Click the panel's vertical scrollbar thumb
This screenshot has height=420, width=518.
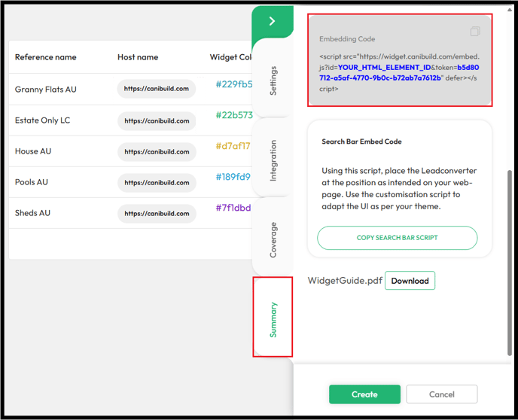[x=510, y=263]
